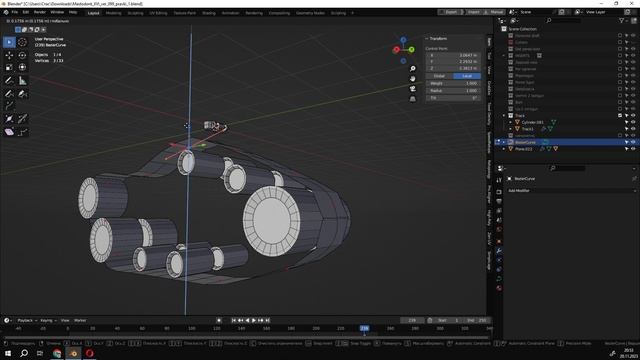The height and width of the screenshot is (360, 640).
Task: Select the curve Draw tool
Action: 9,93
